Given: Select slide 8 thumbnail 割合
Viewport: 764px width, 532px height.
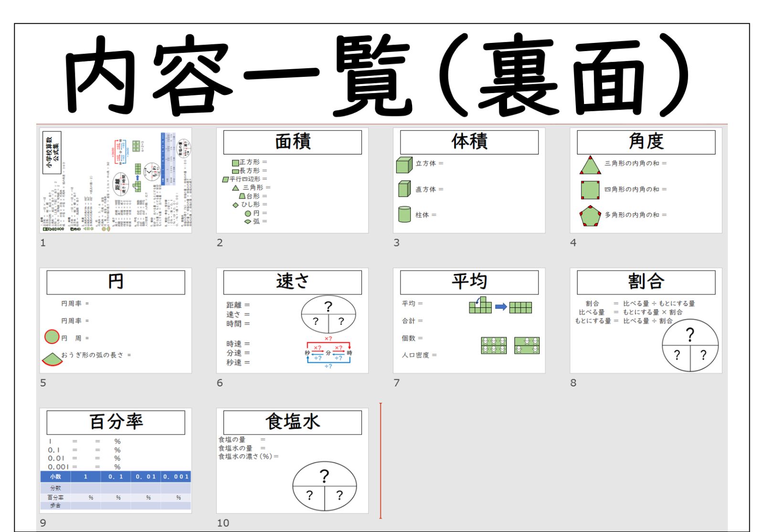Looking at the screenshot, I should click(x=646, y=321).
